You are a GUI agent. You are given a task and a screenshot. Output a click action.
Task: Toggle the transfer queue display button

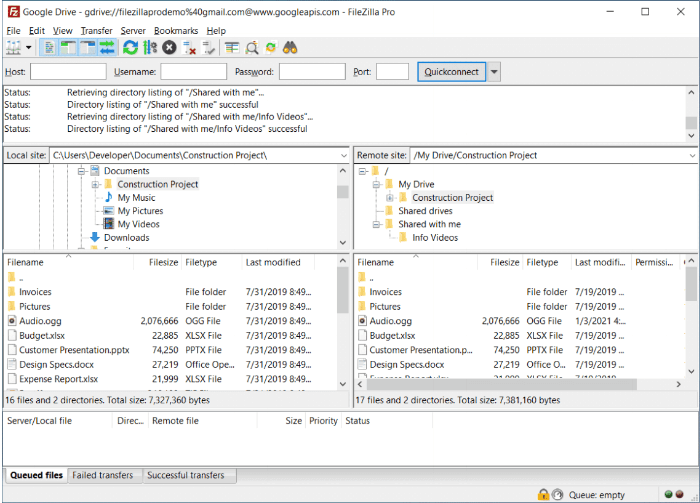tap(106, 47)
